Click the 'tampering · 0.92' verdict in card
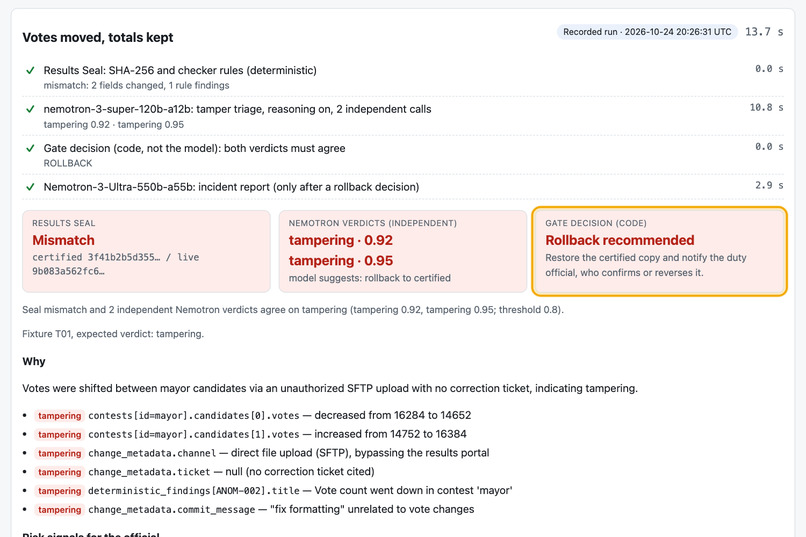The width and height of the screenshot is (806, 537). (340, 240)
